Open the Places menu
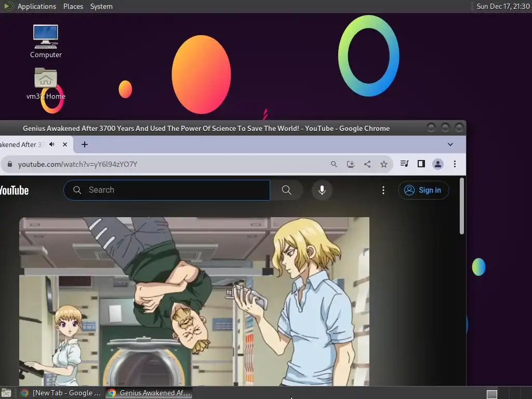Image resolution: width=532 pixels, height=399 pixels. click(x=73, y=6)
